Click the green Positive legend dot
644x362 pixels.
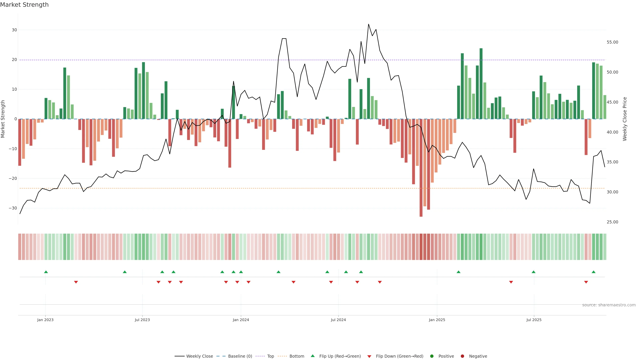tap(432, 356)
